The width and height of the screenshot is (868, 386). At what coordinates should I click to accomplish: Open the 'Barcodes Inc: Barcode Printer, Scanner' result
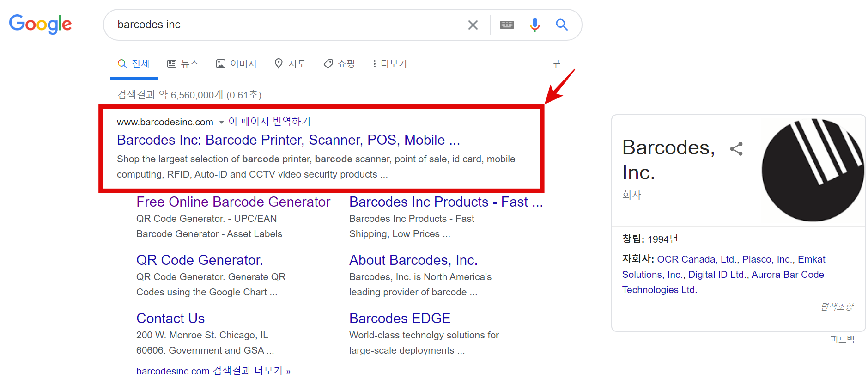(288, 140)
